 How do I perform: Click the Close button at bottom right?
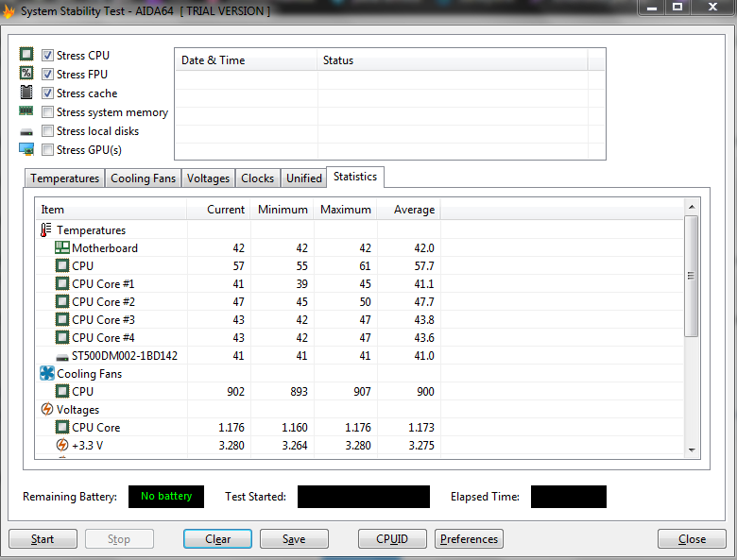692,539
